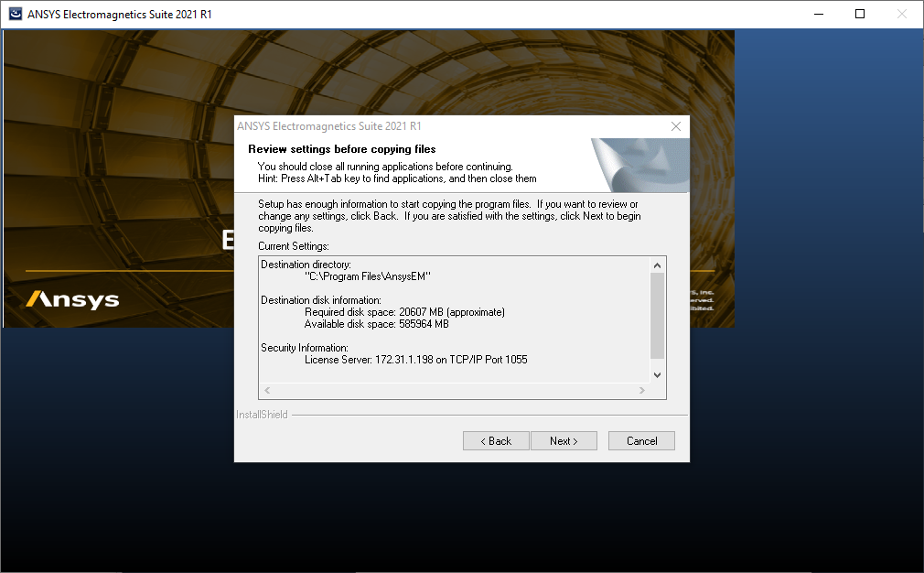Click the Available disk space line

(x=377, y=324)
